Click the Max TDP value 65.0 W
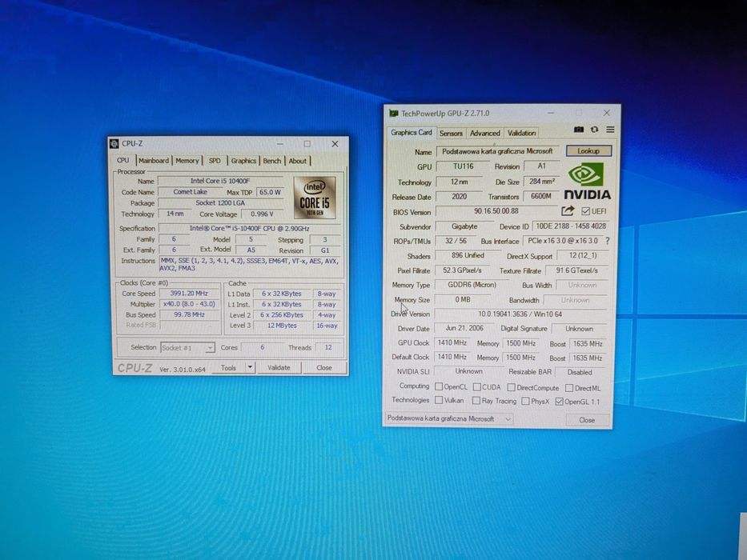The height and width of the screenshot is (560, 747). point(270,192)
